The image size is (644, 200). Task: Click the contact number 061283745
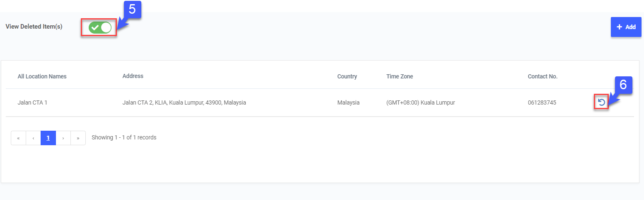click(542, 102)
